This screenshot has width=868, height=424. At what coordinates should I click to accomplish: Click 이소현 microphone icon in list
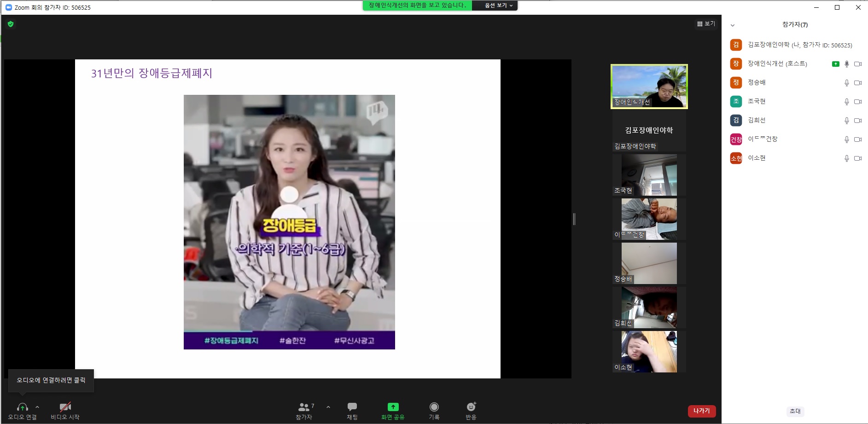point(846,158)
